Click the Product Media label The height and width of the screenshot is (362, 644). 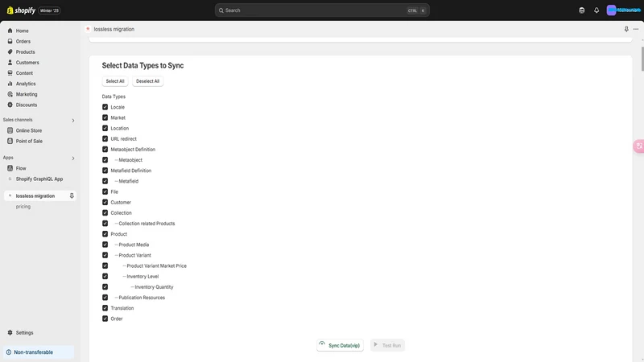coord(134,245)
